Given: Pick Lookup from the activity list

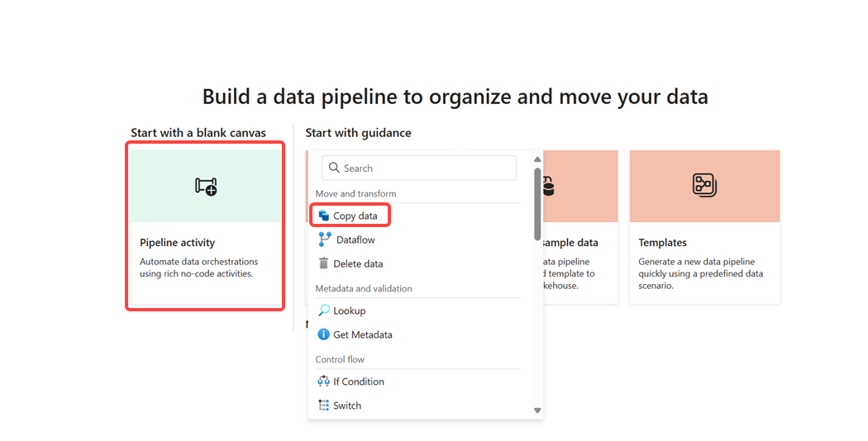Looking at the screenshot, I should pos(349,311).
